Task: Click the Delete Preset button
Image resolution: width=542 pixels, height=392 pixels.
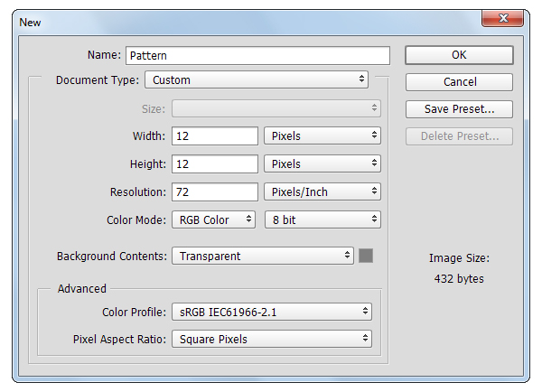Action: pos(459,137)
